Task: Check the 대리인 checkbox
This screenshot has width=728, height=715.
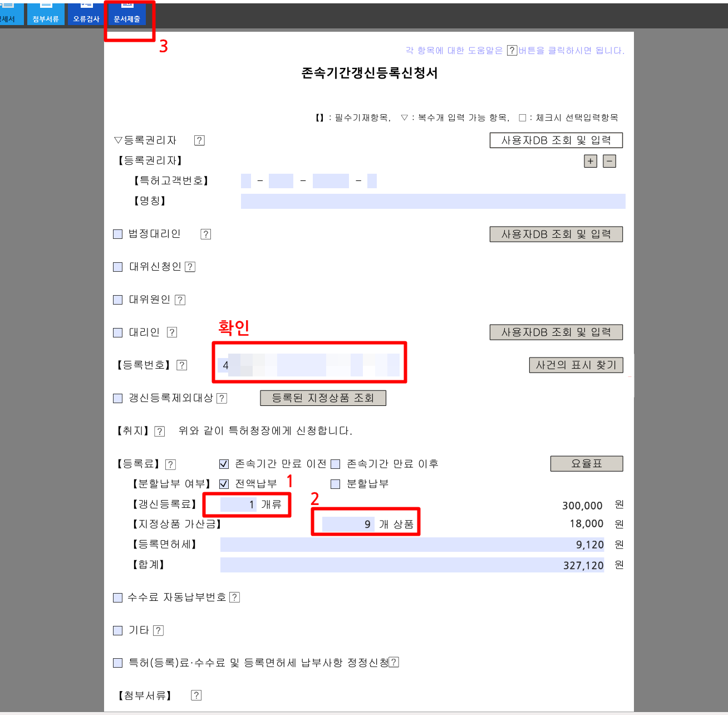Action: [118, 333]
